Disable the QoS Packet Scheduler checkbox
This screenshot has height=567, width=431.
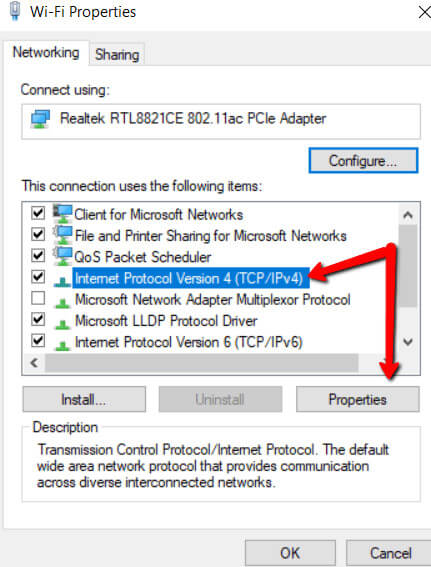(x=38, y=256)
